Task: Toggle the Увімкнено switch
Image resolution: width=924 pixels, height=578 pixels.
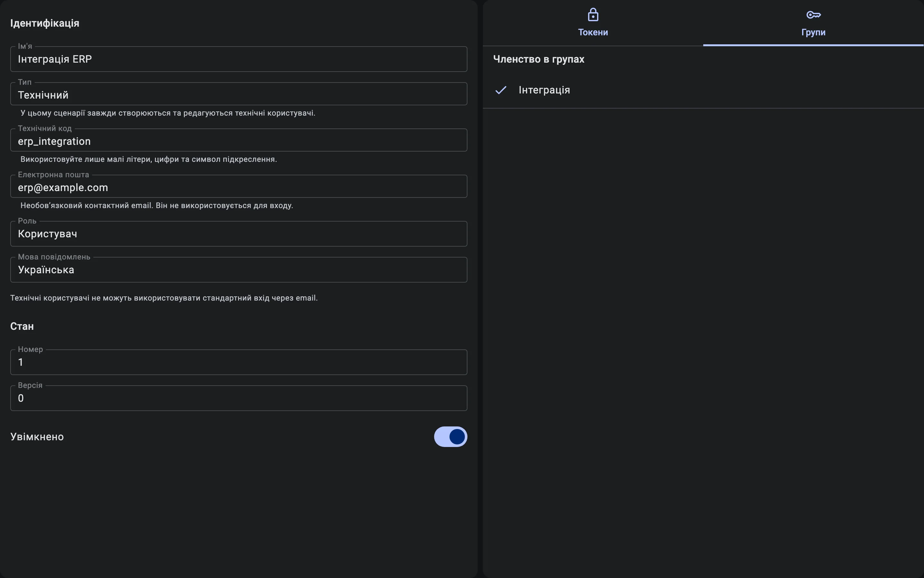Action: point(450,437)
